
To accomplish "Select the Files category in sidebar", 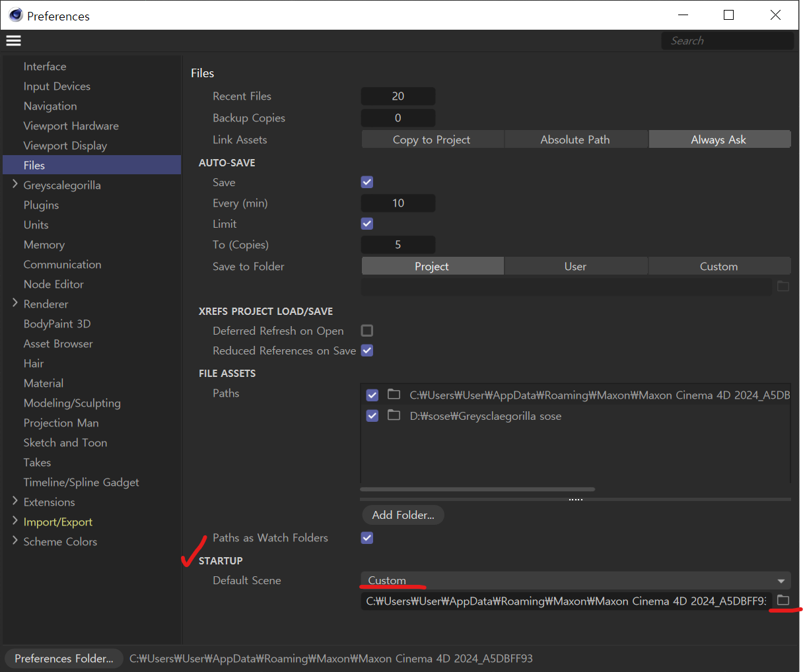I will tap(92, 165).
